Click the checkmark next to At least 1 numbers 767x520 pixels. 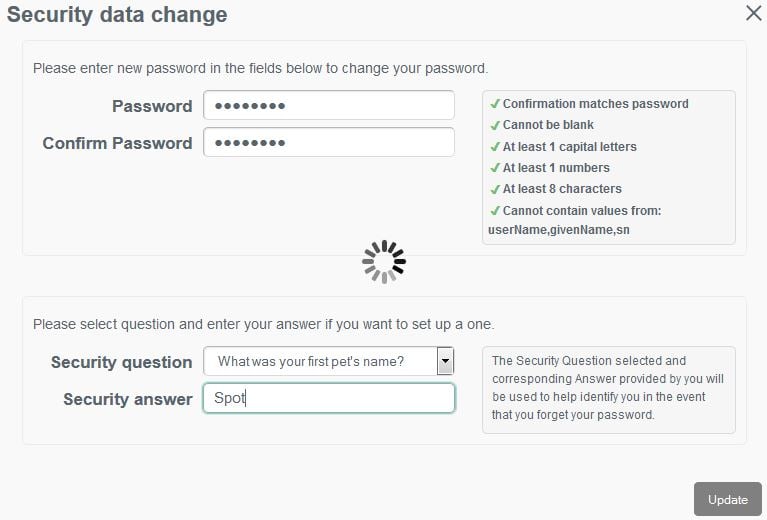tap(495, 168)
